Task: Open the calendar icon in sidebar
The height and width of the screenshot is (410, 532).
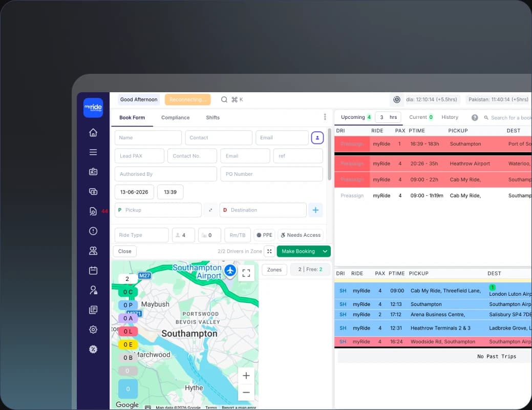Action: [x=93, y=271]
